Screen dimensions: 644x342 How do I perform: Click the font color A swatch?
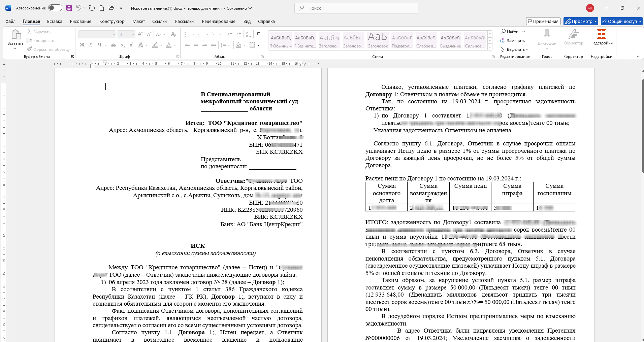coord(169,45)
